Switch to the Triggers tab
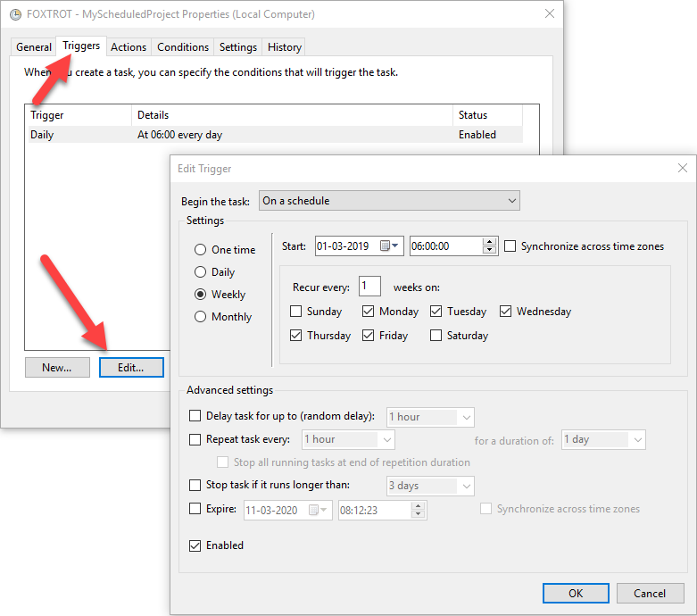This screenshot has width=697, height=616. click(81, 46)
